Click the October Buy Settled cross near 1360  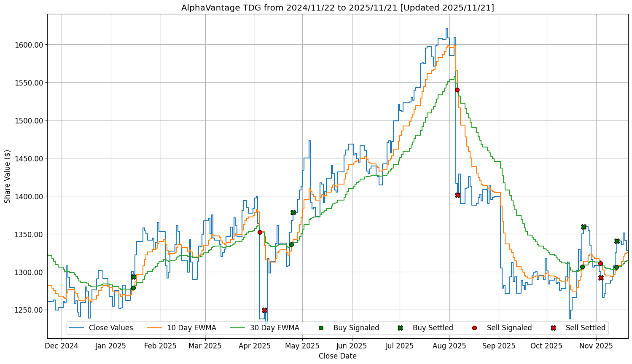pyautogui.click(x=584, y=227)
